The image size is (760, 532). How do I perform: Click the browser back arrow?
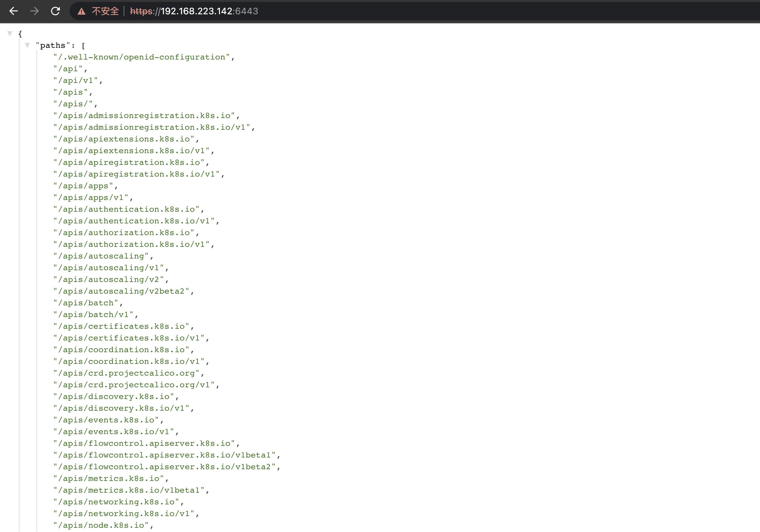point(14,11)
